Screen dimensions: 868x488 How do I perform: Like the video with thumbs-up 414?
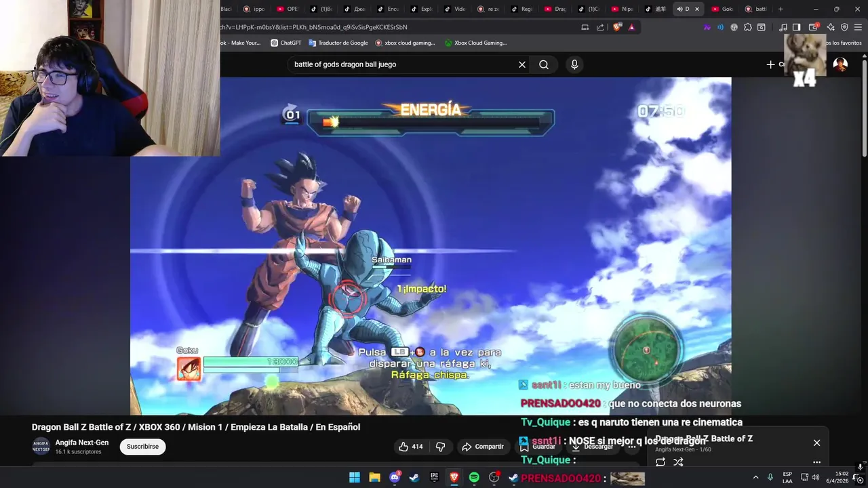(411, 447)
